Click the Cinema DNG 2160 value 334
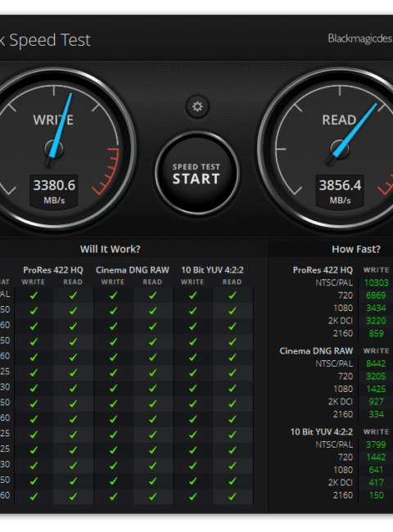 pos(376,415)
